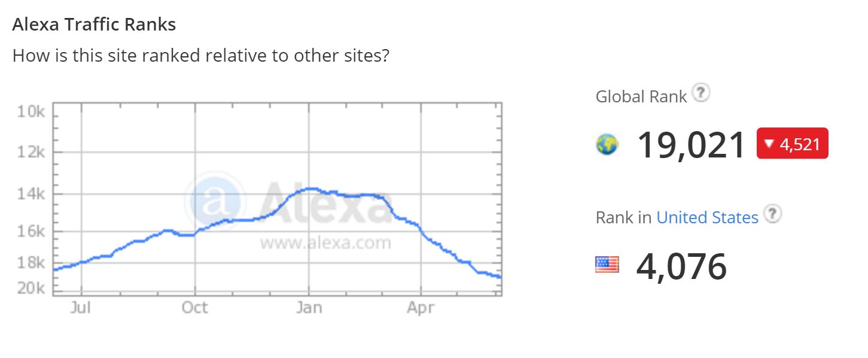
Task: Click the US rank number 4,076
Action: point(681,266)
